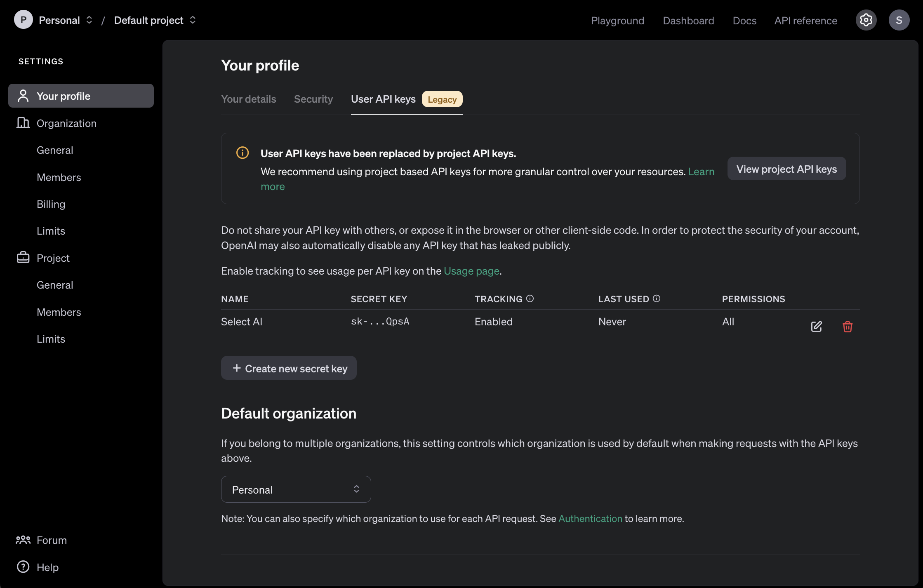
Task: Switch to the Your details tab
Action: [x=248, y=99]
